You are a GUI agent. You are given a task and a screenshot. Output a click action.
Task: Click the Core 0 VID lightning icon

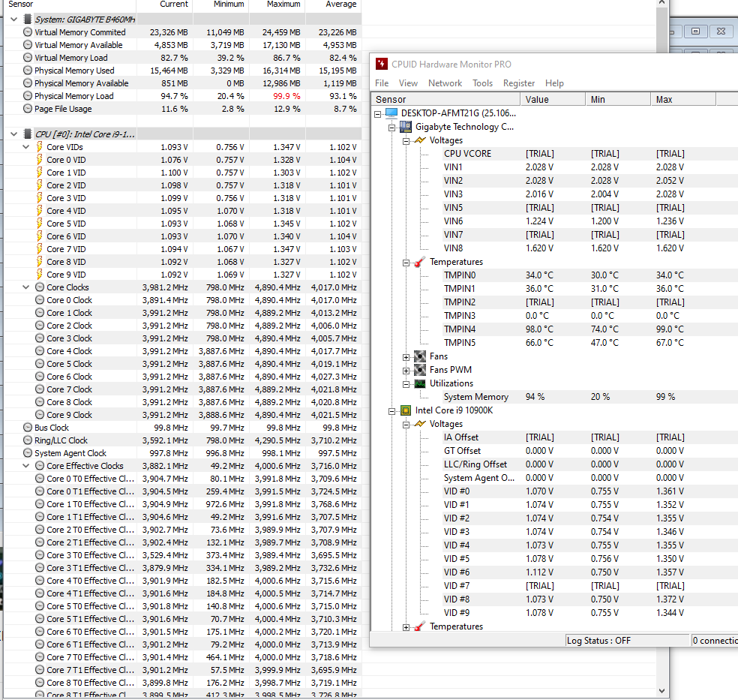click(40, 160)
